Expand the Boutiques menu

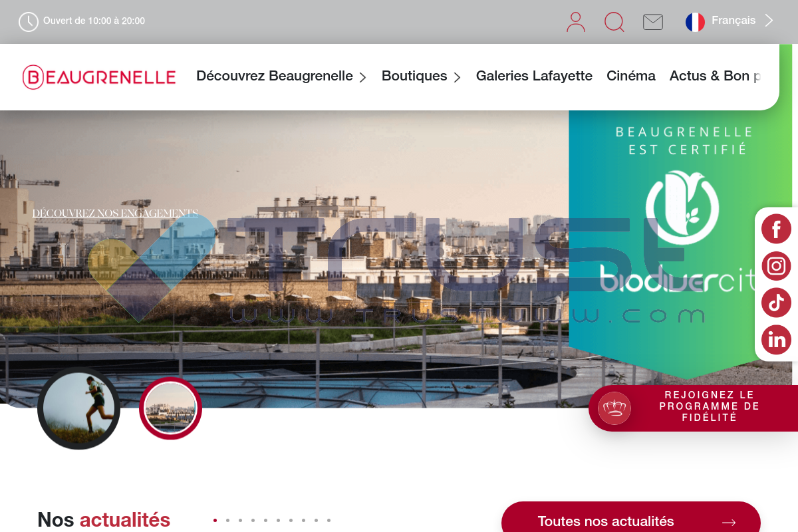(421, 76)
